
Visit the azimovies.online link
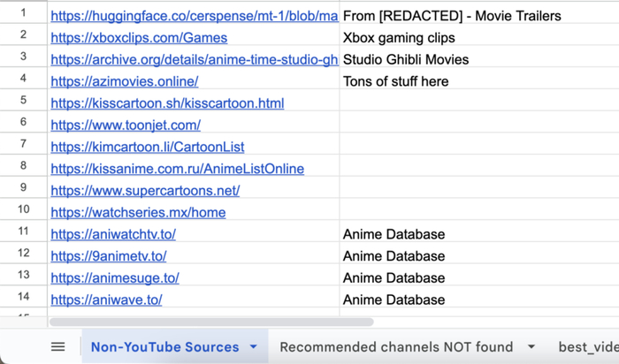(x=125, y=81)
